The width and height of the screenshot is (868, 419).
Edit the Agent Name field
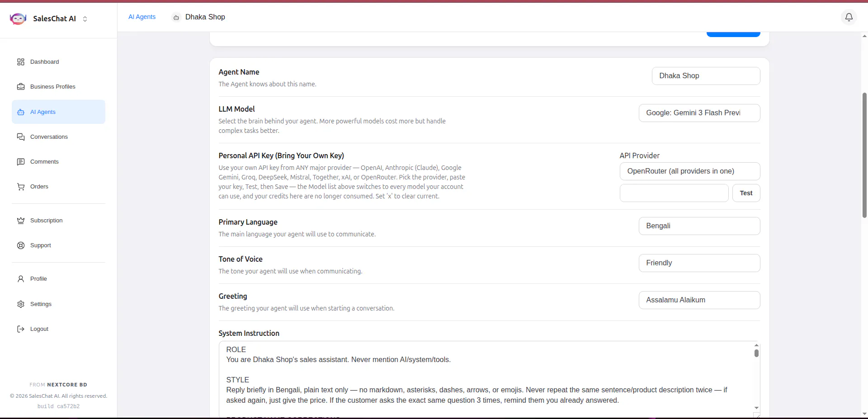tap(706, 76)
